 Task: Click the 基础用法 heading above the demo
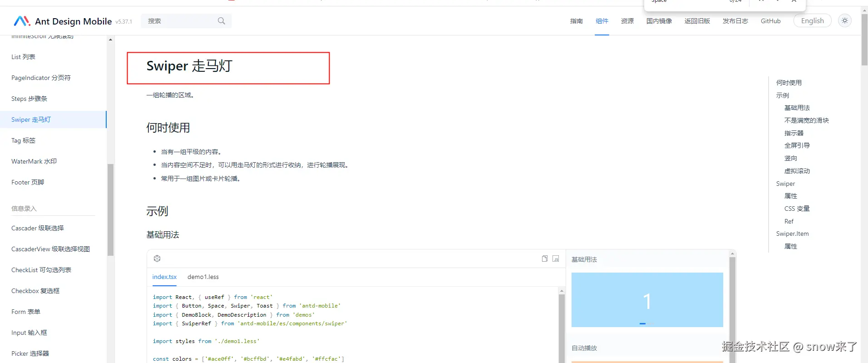tap(163, 235)
